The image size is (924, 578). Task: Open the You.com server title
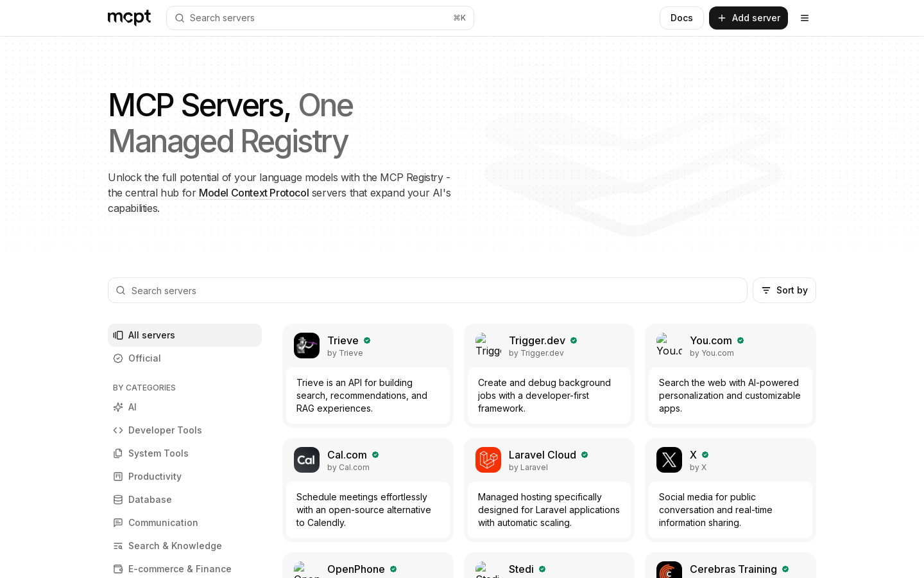point(711,340)
